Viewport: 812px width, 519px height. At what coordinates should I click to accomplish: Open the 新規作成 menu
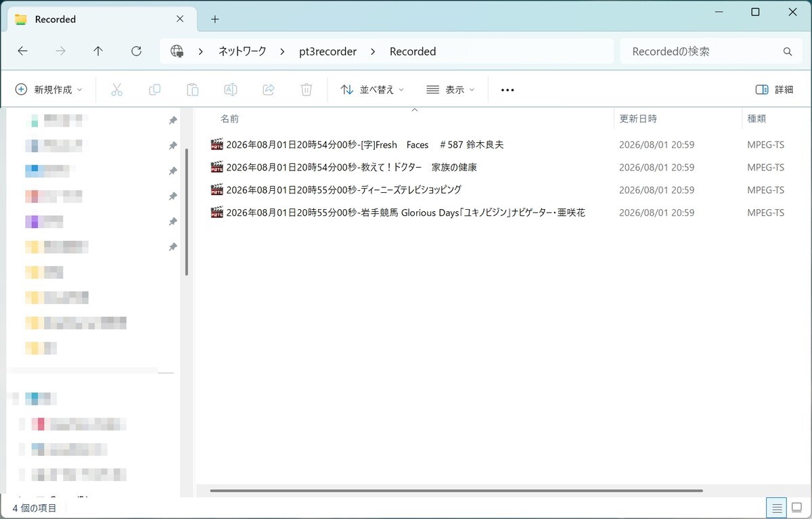(x=49, y=89)
